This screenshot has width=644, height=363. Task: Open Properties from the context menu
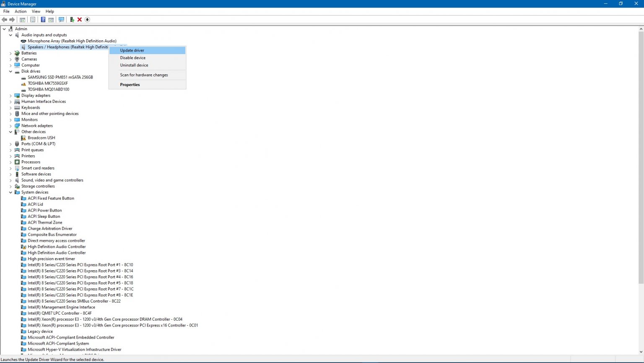[x=147, y=85]
